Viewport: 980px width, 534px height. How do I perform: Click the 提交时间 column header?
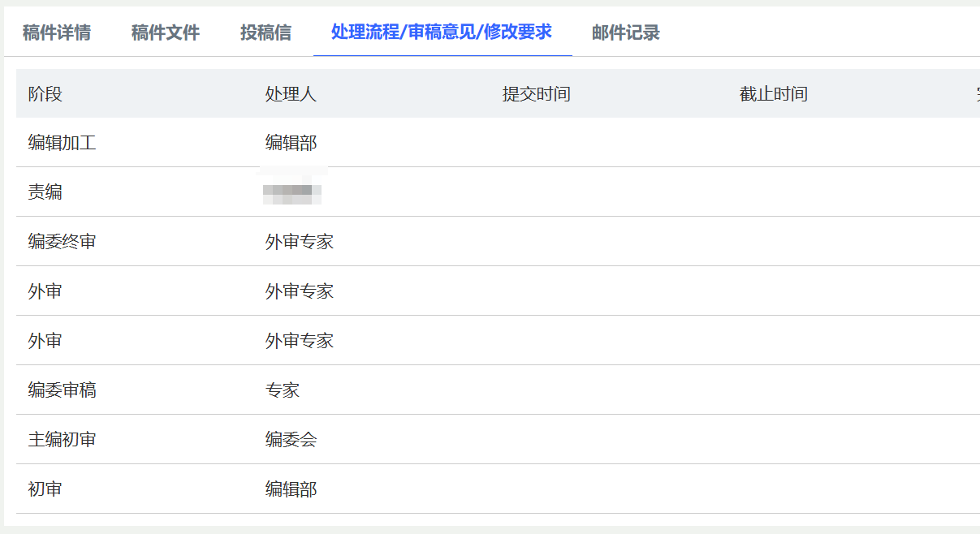(537, 94)
